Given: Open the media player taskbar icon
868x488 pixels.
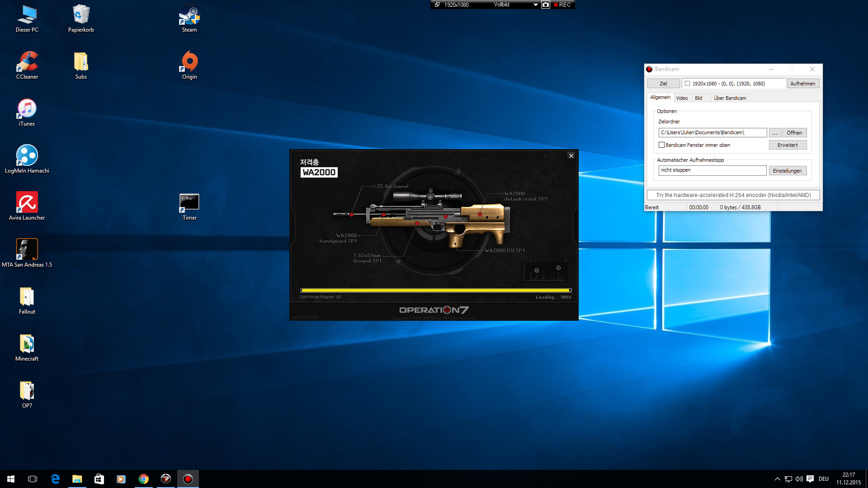Looking at the screenshot, I should pos(121,479).
